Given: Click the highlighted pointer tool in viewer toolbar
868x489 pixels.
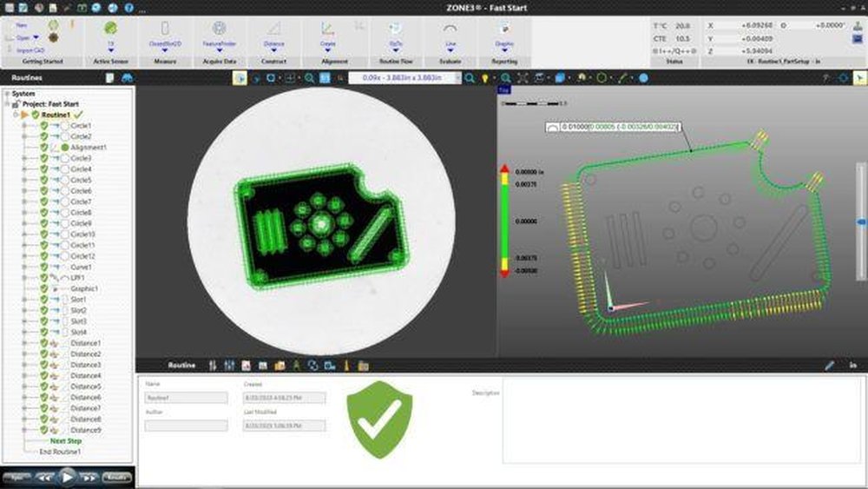Looking at the screenshot, I should point(240,78).
